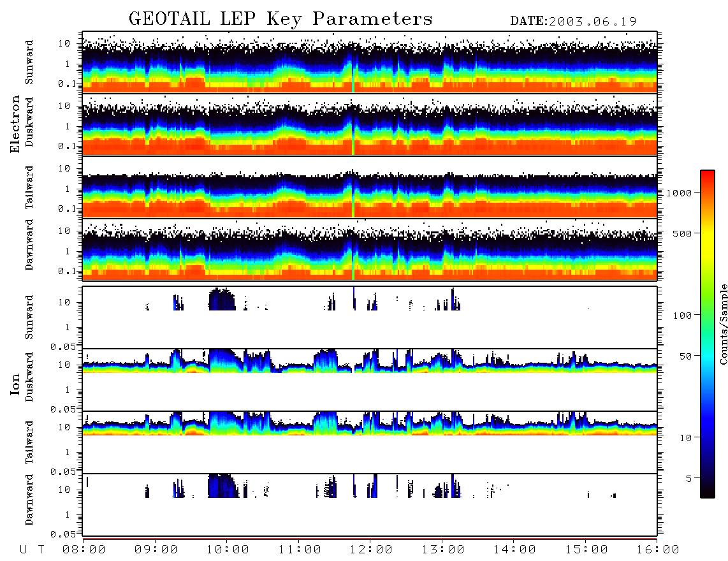Click the colorbar value 500

click(682, 233)
